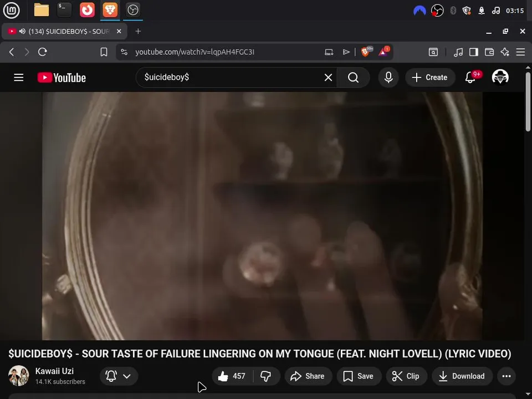Close the $UICIDEBOY$ YouTube tab
Image resolution: width=532 pixels, height=399 pixels.
click(x=119, y=31)
